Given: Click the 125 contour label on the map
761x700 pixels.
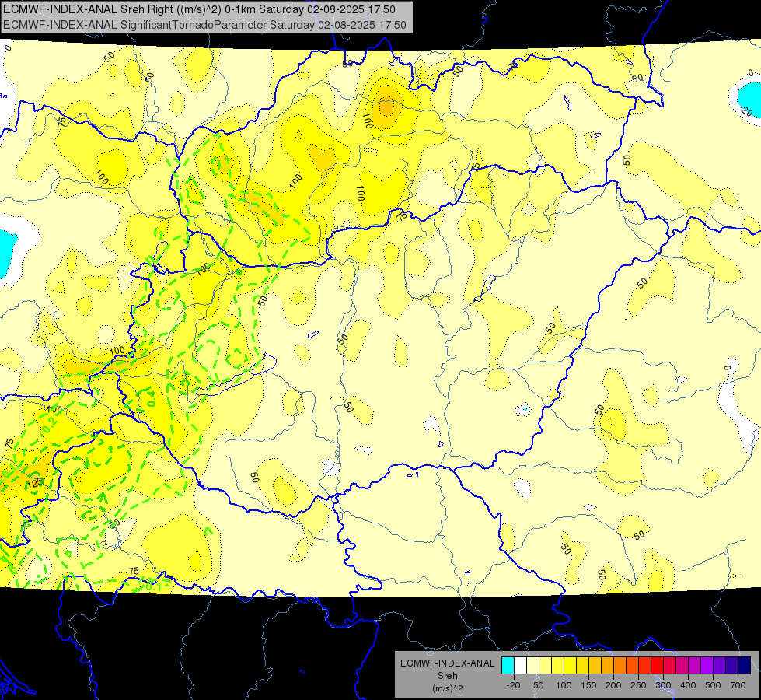Looking at the screenshot, I should click(35, 484).
